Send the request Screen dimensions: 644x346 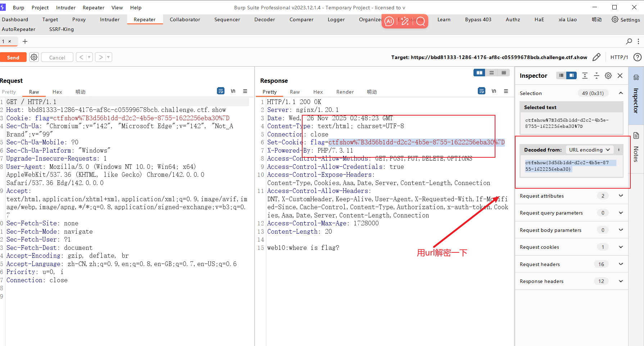13,57
